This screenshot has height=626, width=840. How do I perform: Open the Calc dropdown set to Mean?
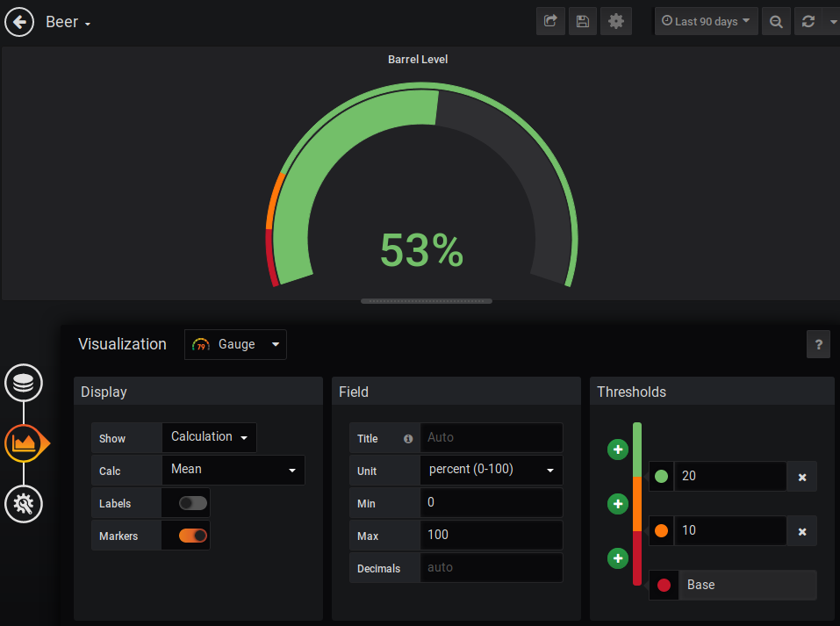coord(233,470)
